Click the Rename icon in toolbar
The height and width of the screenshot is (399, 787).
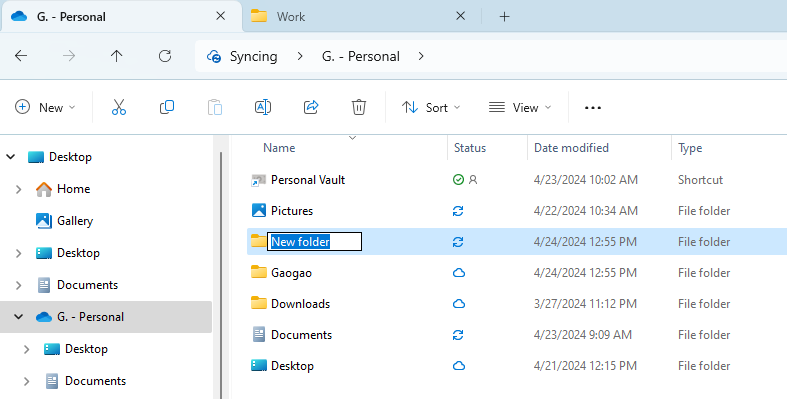point(263,107)
